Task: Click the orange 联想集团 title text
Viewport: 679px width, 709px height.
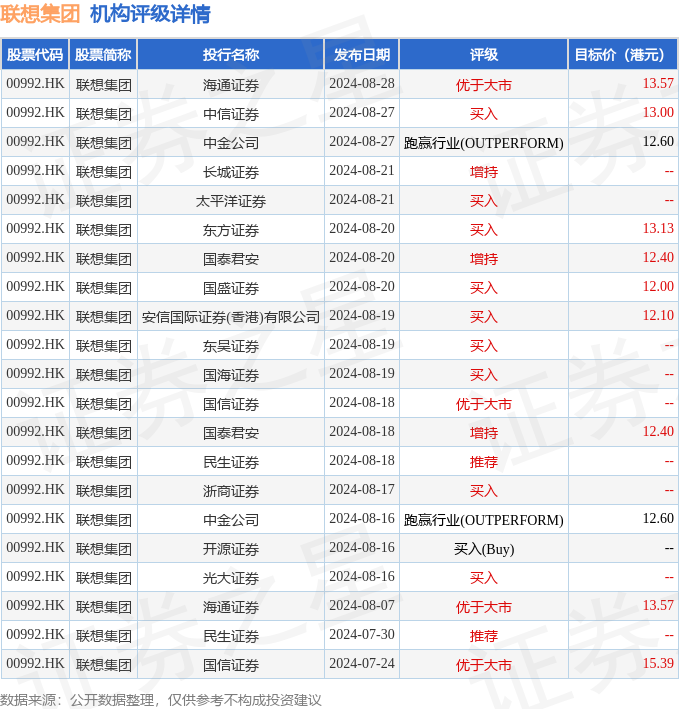Action: 40,14
